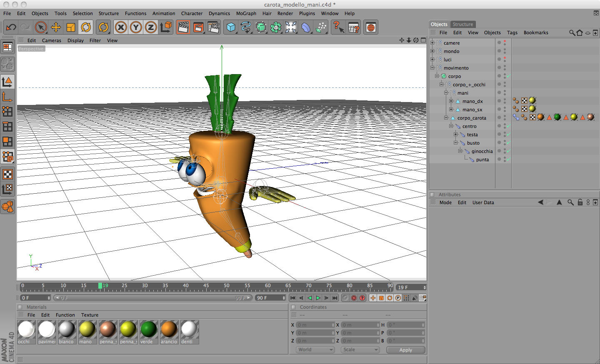Toggle the visibility dot for the camere object
The width and height of the screenshot is (600, 364).
pos(505,41)
